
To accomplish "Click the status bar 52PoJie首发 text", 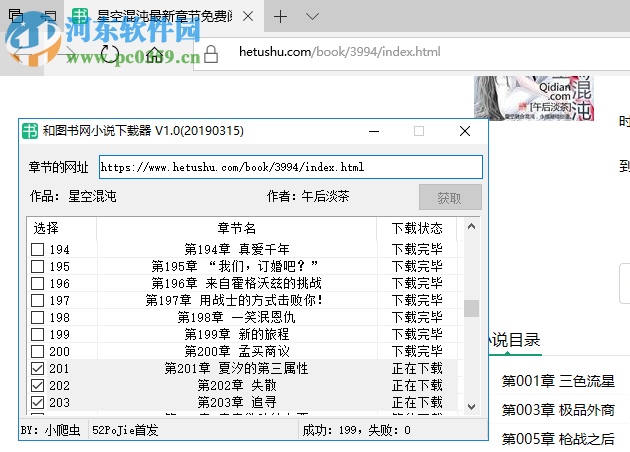I will coord(125,430).
